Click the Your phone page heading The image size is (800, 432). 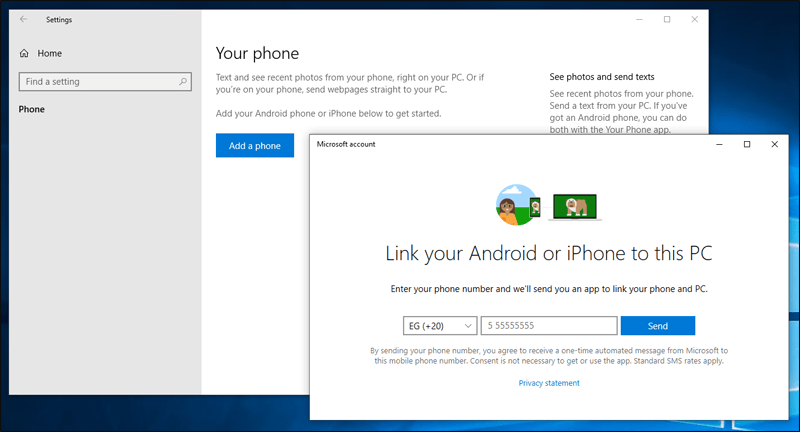257,53
